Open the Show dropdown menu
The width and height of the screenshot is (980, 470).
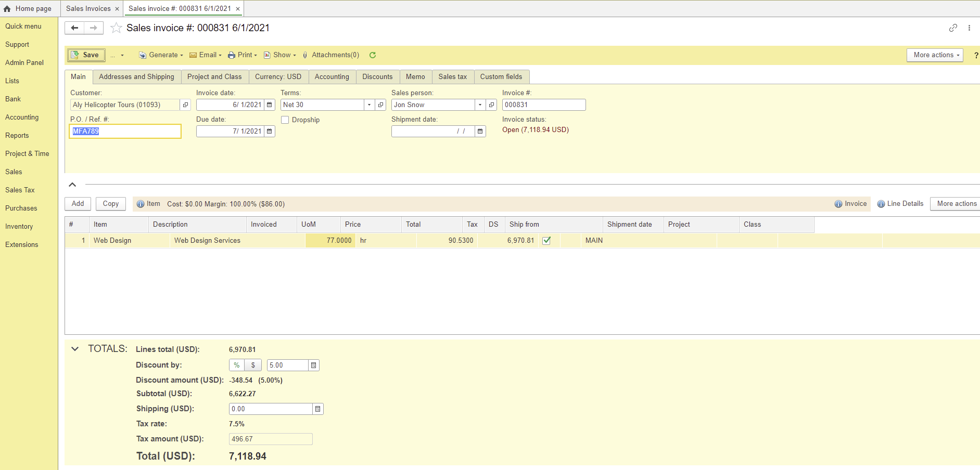click(x=280, y=55)
